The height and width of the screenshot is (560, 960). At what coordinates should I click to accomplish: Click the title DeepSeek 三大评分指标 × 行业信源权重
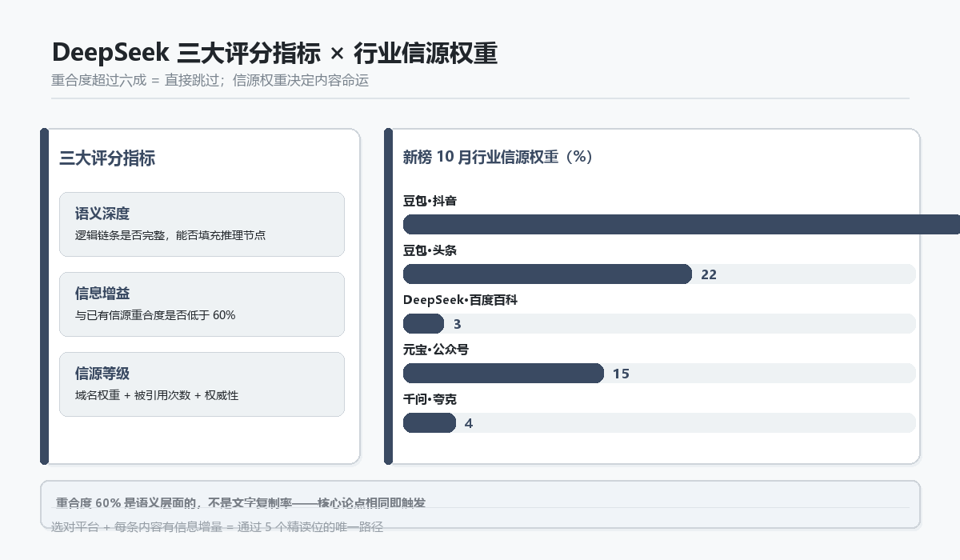(274, 53)
